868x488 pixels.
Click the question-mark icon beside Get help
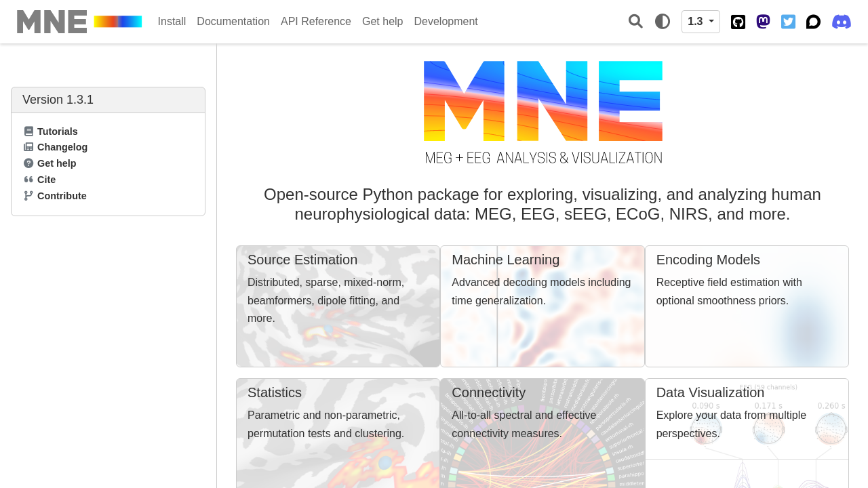[x=28, y=163]
